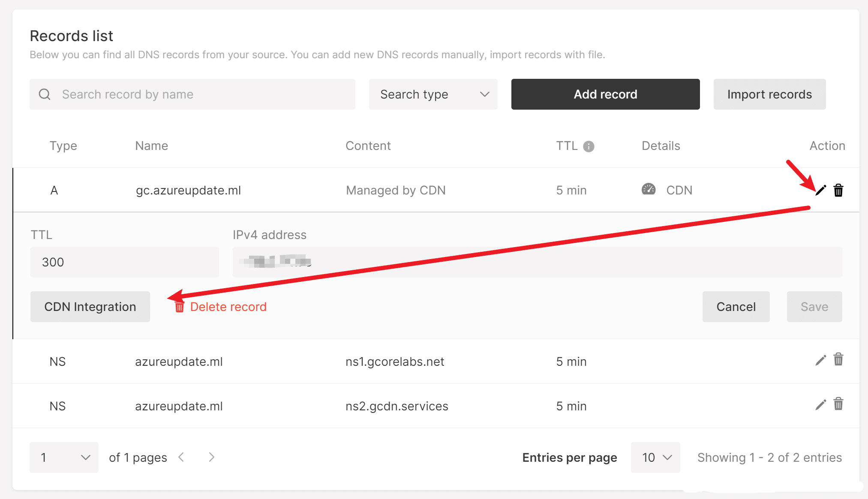Go to the next page arrow
The width and height of the screenshot is (868, 499).
[211, 457]
